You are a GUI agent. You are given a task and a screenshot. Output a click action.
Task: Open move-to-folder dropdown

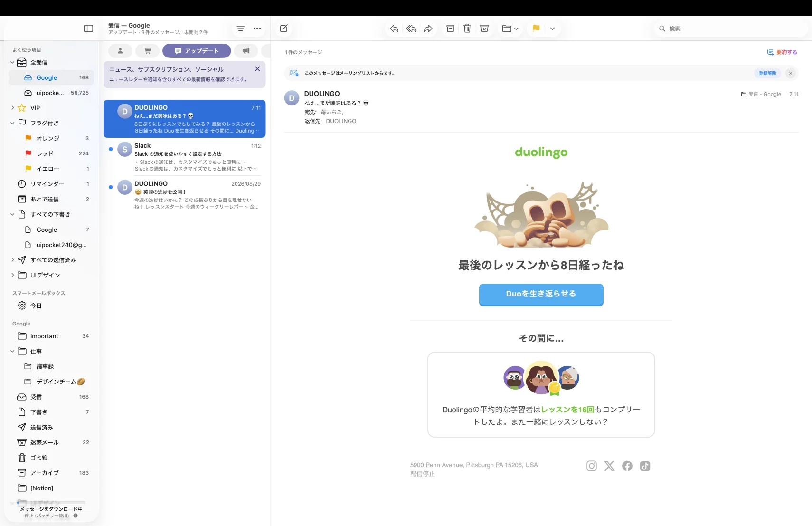510,29
